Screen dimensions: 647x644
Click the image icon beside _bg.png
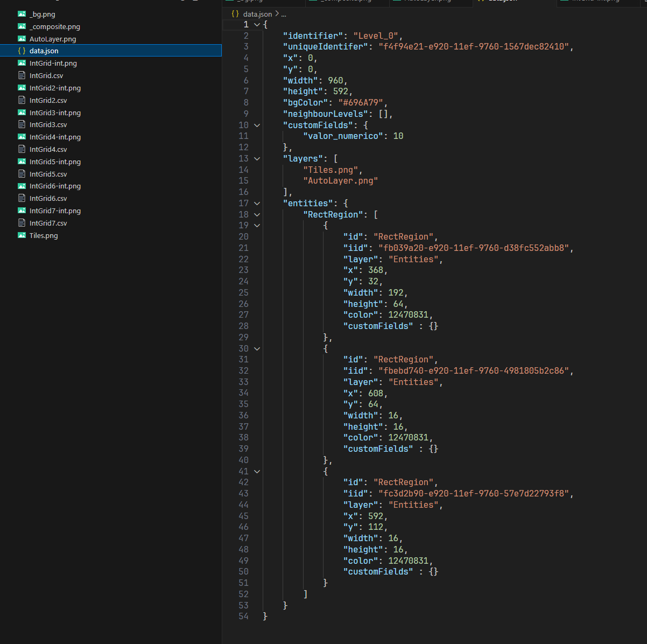point(22,14)
